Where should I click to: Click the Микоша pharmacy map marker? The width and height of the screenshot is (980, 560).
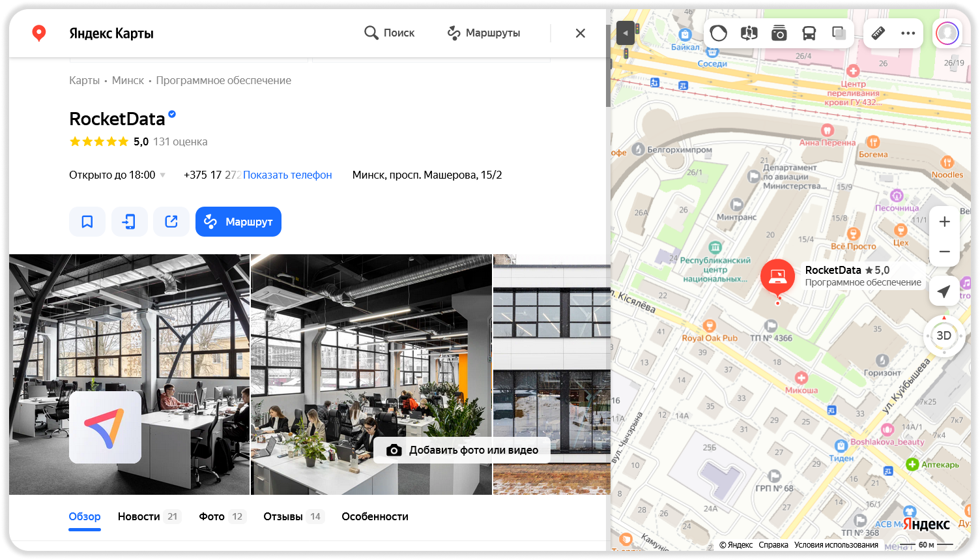[x=801, y=378]
